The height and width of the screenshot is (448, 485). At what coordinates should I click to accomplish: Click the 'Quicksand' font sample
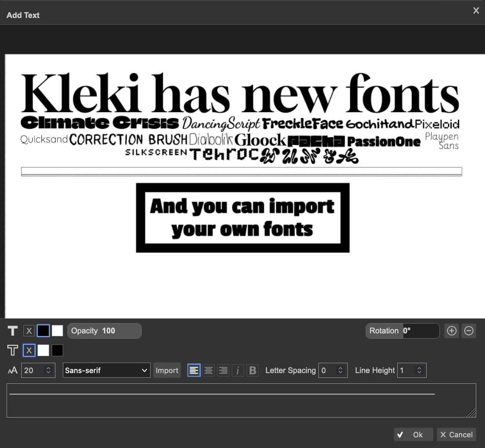[x=44, y=140]
